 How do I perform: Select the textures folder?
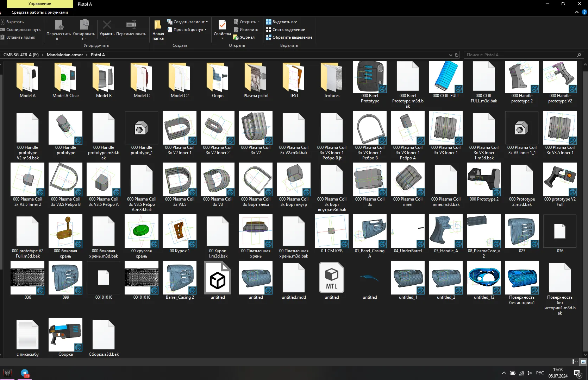coord(332,80)
